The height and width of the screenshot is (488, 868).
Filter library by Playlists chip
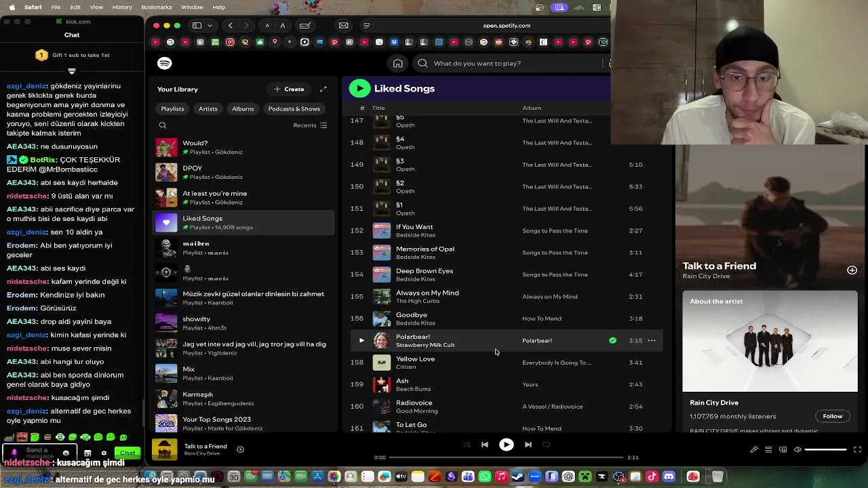coord(172,108)
